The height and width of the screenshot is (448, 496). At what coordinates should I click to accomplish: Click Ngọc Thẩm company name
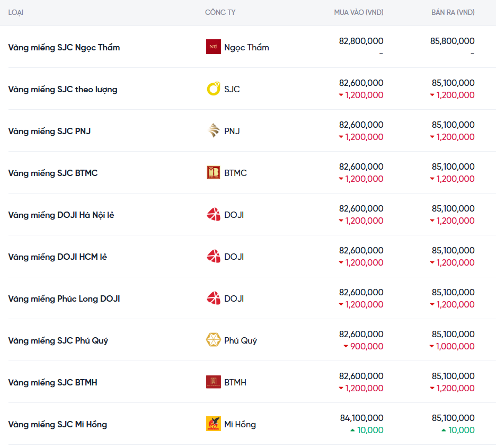[x=247, y=48]
